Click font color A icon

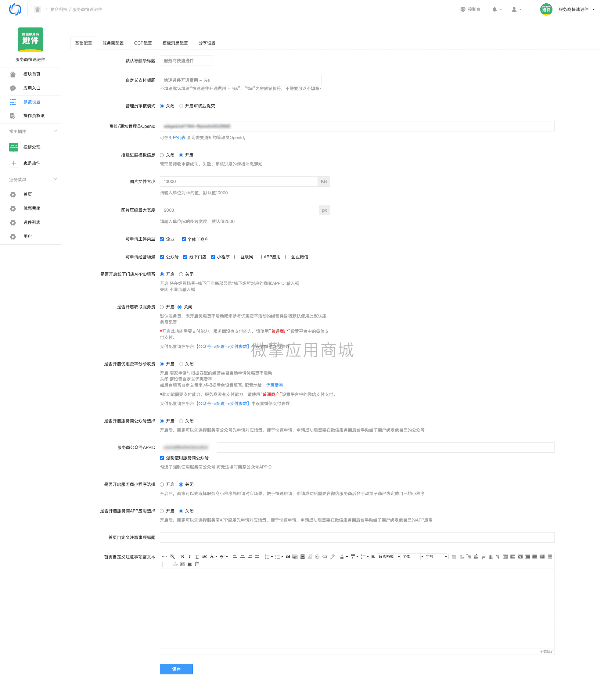[x=212, y=557]
